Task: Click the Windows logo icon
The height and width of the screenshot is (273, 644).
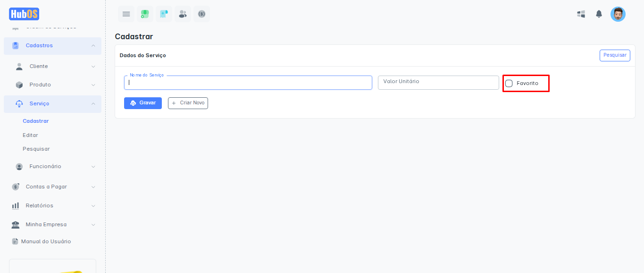Action: [x=581, y=14]
